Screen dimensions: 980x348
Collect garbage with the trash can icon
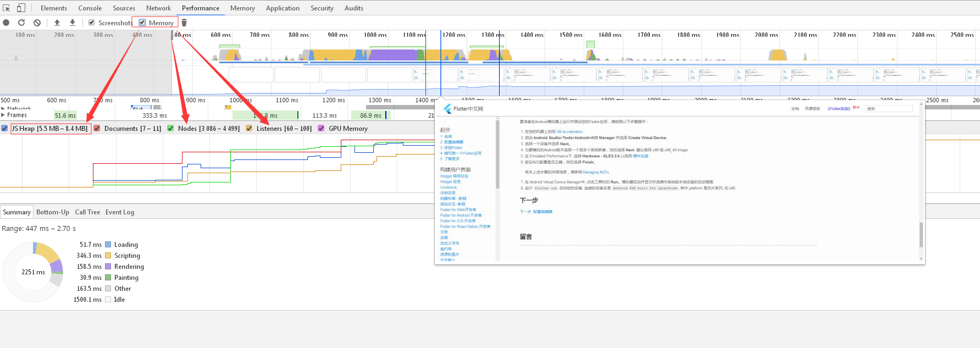click(184, 23)
